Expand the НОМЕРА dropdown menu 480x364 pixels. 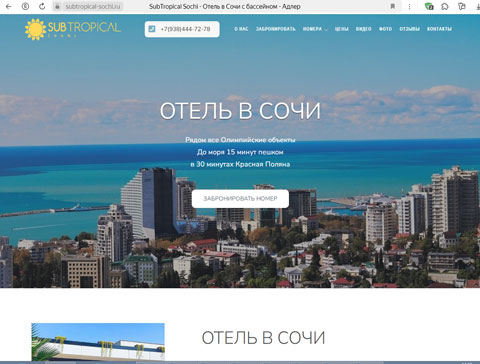tap(315, 29)
